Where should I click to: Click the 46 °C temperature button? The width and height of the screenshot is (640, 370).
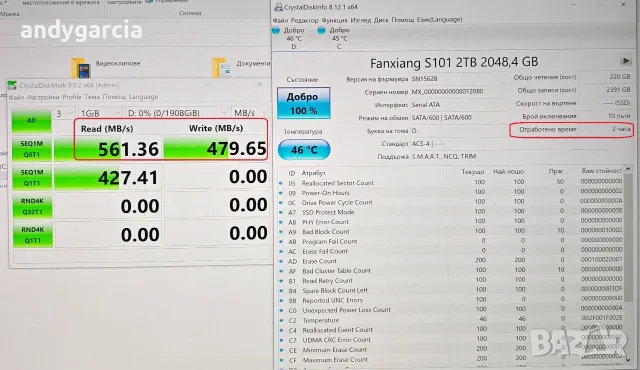(304, 150)
